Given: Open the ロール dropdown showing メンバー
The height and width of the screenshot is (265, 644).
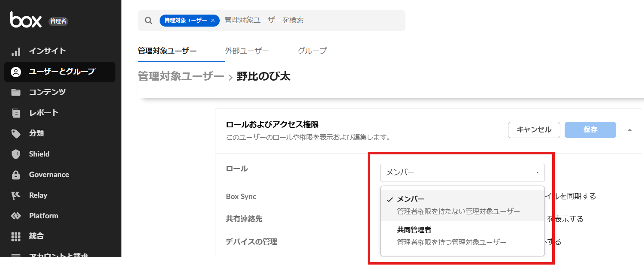Looking at the screenshot, I should point(463,173).
